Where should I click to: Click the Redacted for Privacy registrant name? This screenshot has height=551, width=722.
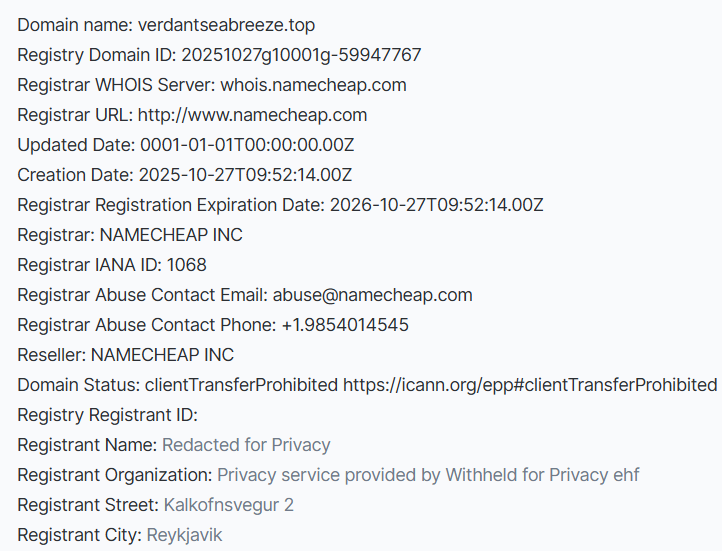246,445
